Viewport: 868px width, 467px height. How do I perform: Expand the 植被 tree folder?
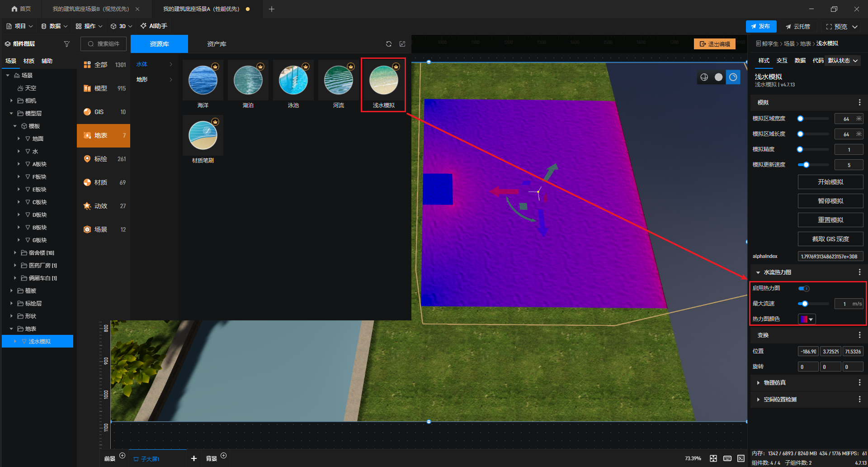[x=11, y=291]
